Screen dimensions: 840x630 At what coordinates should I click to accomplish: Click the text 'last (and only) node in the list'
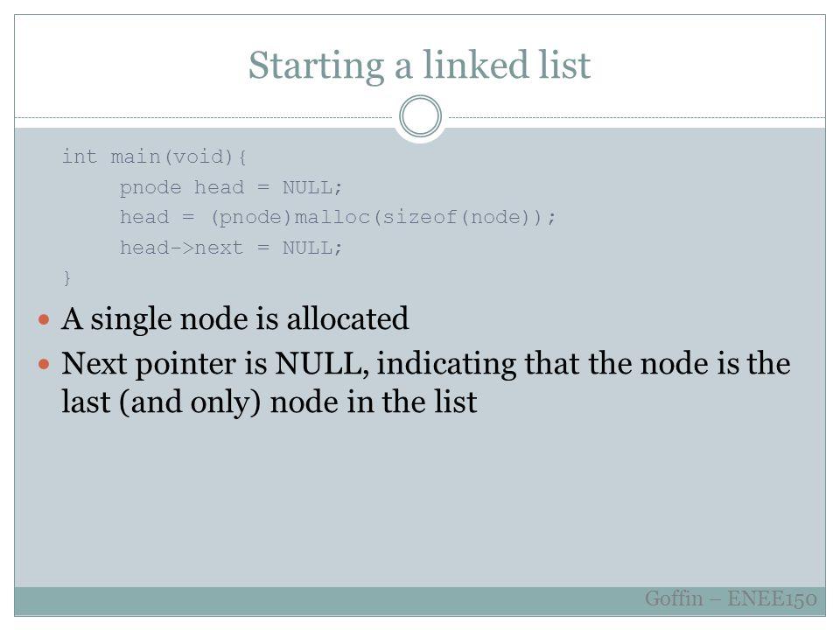coord(269,402)
